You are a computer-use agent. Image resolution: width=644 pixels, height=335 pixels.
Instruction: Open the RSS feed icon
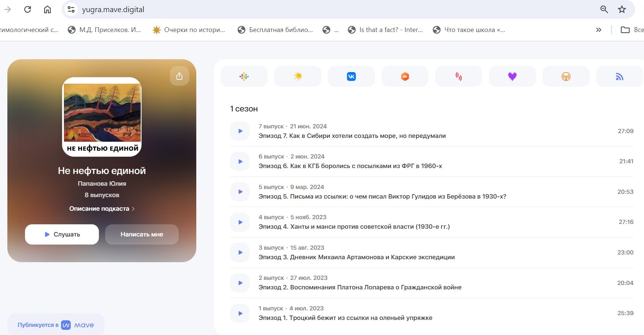[x=619, y=76]
